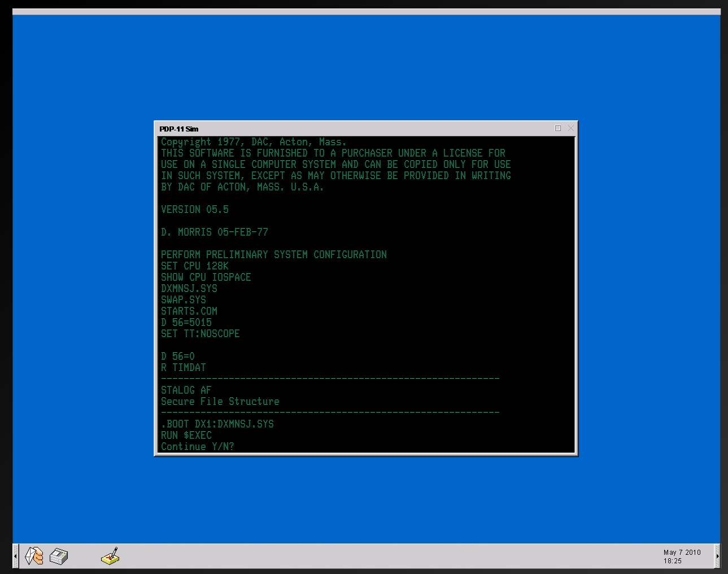Click the 'D 56=0' line

click(x=178, y=356)
